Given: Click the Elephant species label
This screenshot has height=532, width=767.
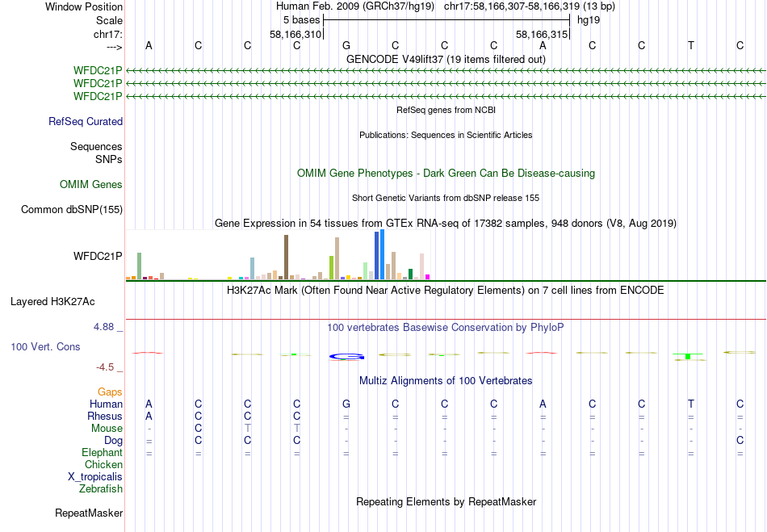Looking at the screenshot, I should [103, 452].
